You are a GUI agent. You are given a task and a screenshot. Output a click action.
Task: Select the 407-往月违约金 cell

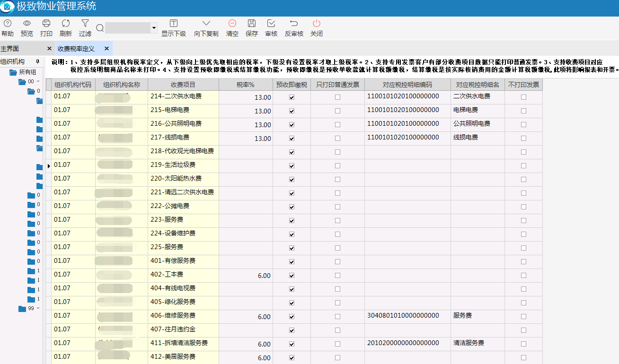183,330
